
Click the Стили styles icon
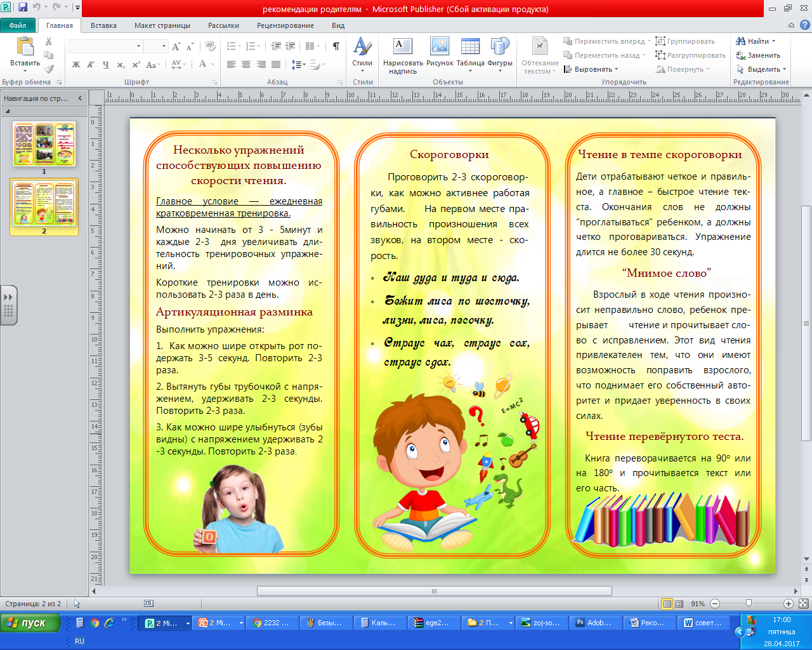pyautogui.click(x=362, y=48)
